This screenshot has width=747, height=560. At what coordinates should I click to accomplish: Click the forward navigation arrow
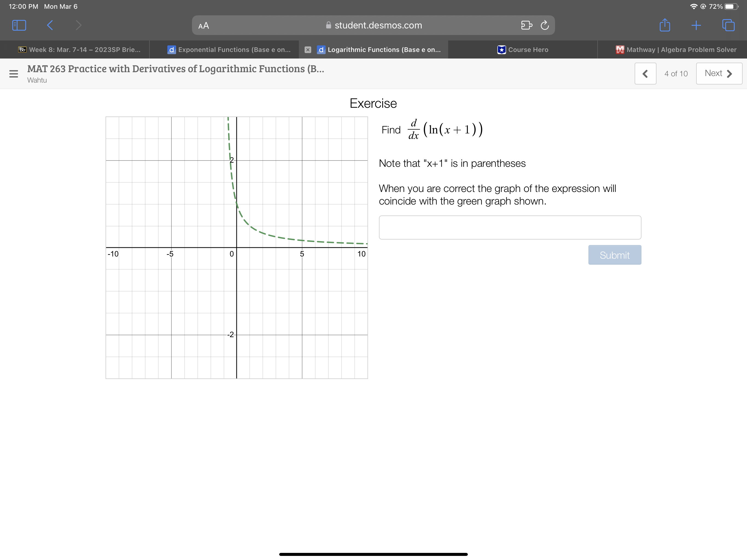[78, 25]
